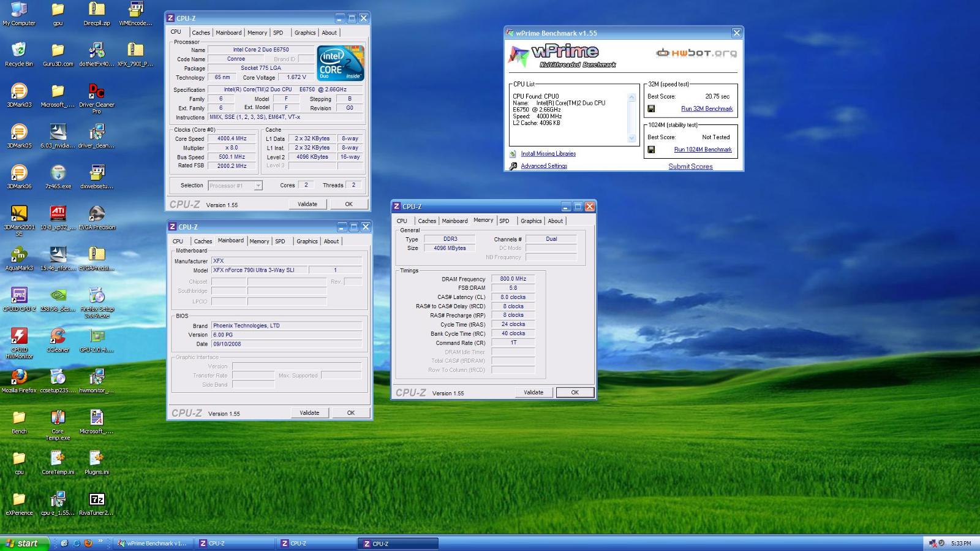The height and width of the screenshot is (551, 980).
Task: Click the system tray clock showing 5:33 PM
Action: tap(961, 543)
